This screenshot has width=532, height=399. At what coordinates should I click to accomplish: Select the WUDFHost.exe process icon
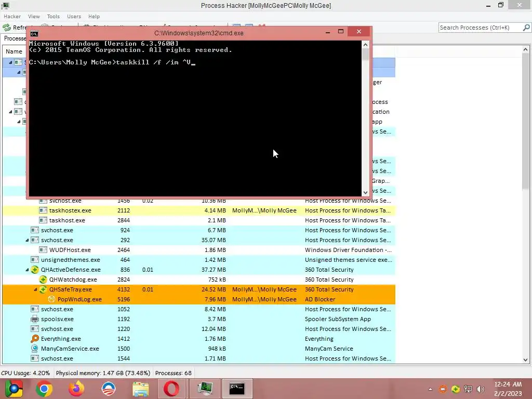(x=43, y=250)
